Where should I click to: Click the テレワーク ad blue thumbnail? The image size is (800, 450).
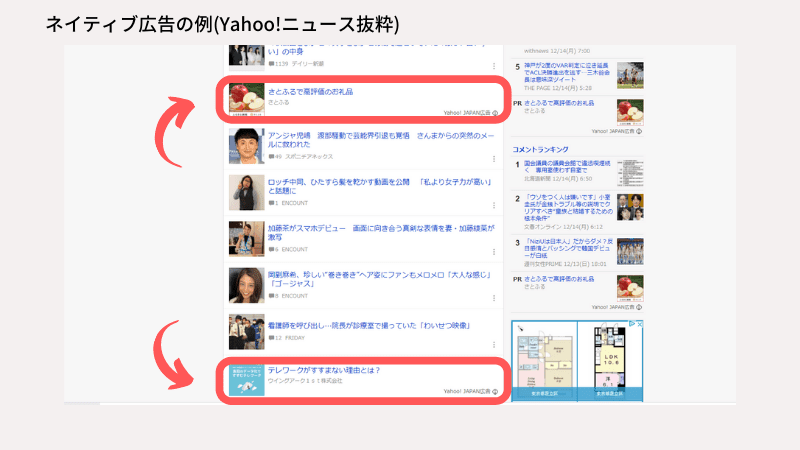(x=246, y=380)
